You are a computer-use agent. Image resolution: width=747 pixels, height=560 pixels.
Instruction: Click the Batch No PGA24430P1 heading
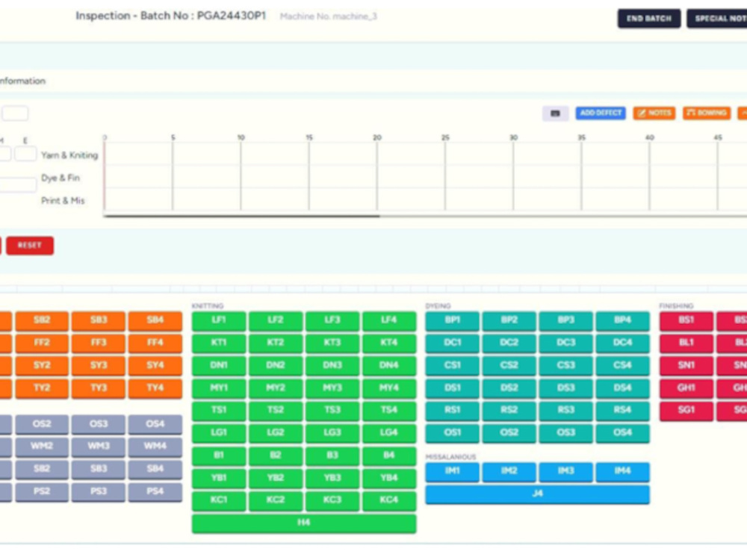[x=170, y=16]
